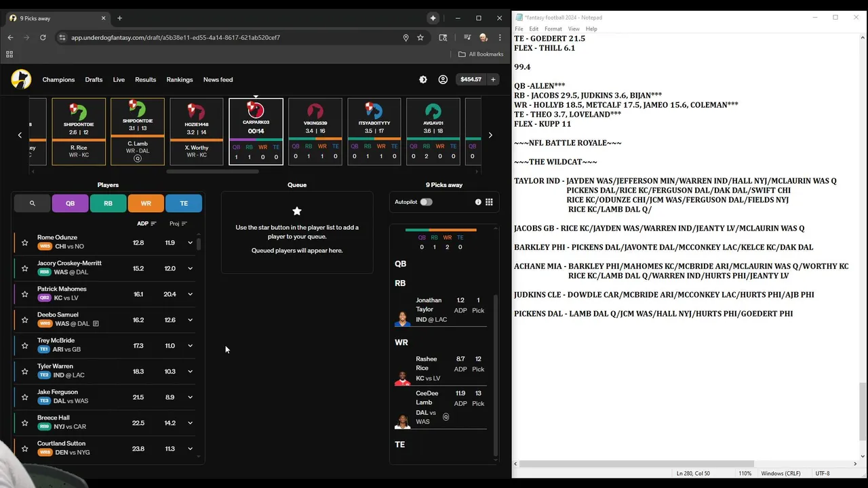
Task: Expand Courtland Sutton details chevron
Action: pyautogui.click(x=190, y=449)
